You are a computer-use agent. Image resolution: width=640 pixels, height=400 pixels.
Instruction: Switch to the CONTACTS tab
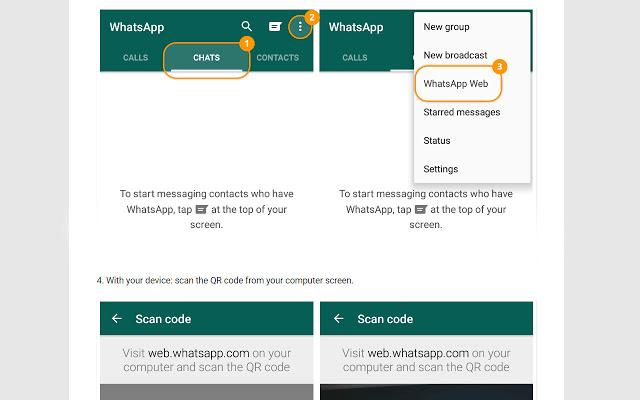pos(278,58)
